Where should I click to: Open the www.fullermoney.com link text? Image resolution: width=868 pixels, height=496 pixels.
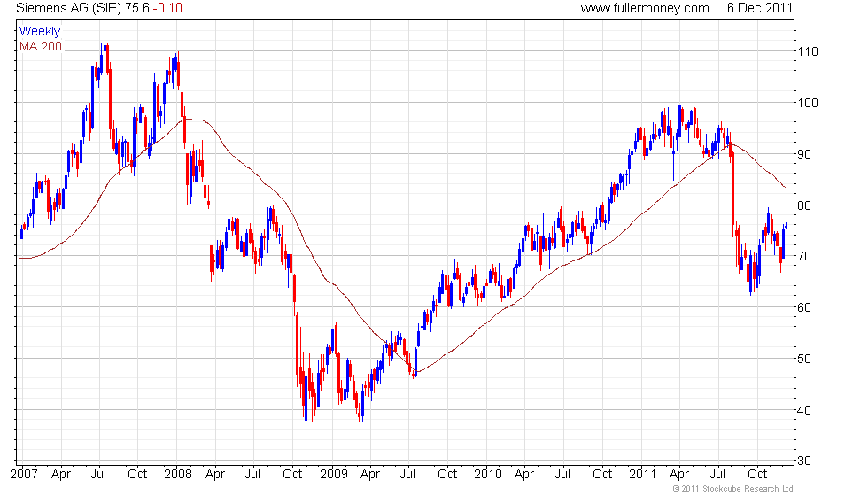(645, 8)
